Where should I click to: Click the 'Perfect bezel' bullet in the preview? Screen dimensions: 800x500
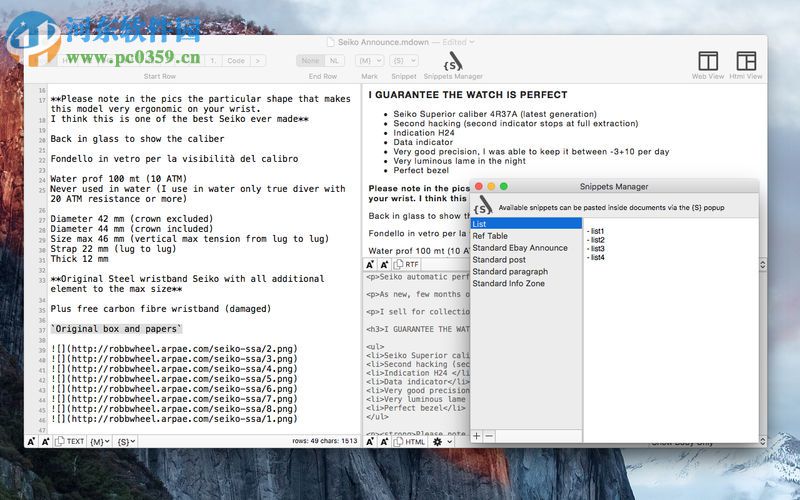(x=421, y=170)
